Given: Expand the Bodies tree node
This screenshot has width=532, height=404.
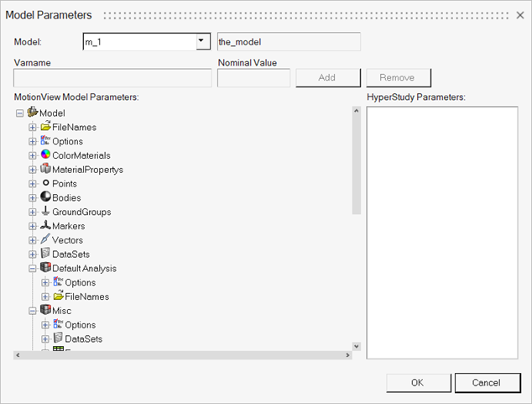Looking at the screenshot, I should click(x=33, y=197).
